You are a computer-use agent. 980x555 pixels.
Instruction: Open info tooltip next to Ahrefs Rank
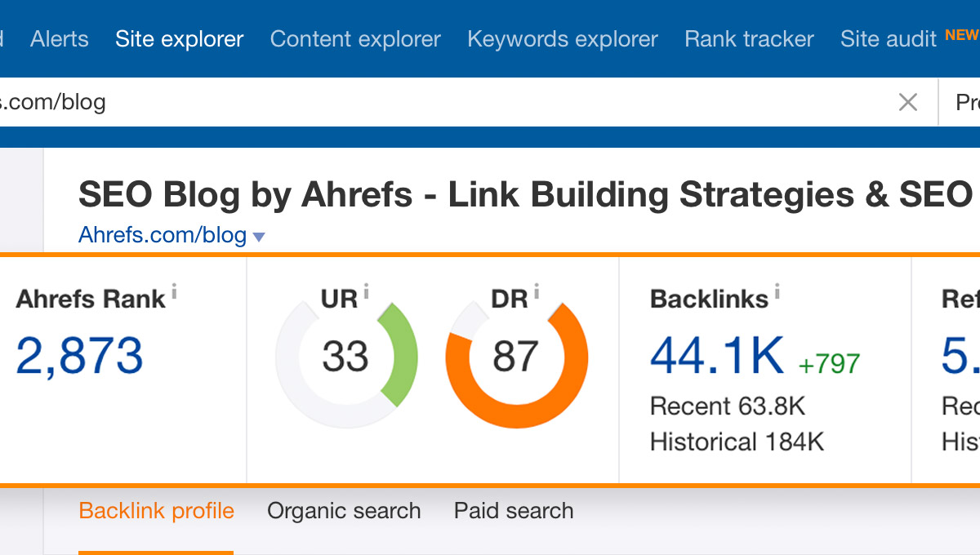click(174, 291)
